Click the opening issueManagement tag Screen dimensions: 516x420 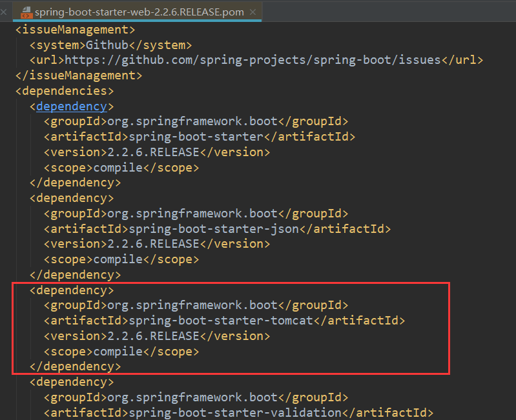[76, 30]
